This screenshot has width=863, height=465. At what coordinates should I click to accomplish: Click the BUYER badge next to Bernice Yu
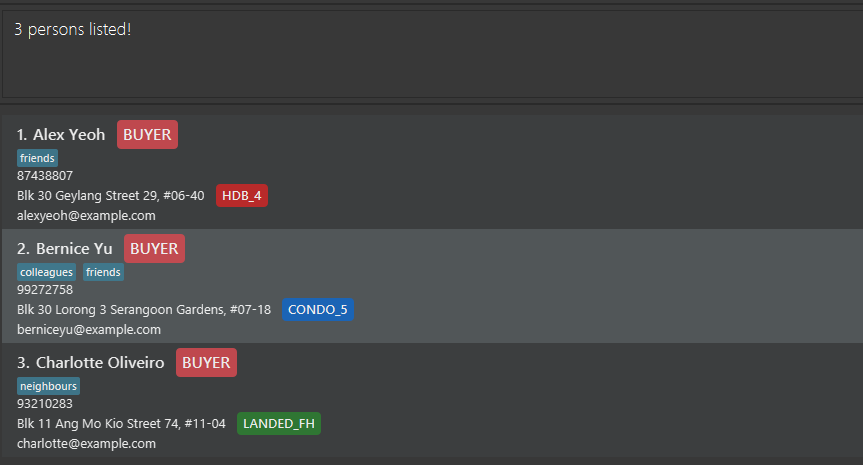pyautogui.click(x=154, y=249)
